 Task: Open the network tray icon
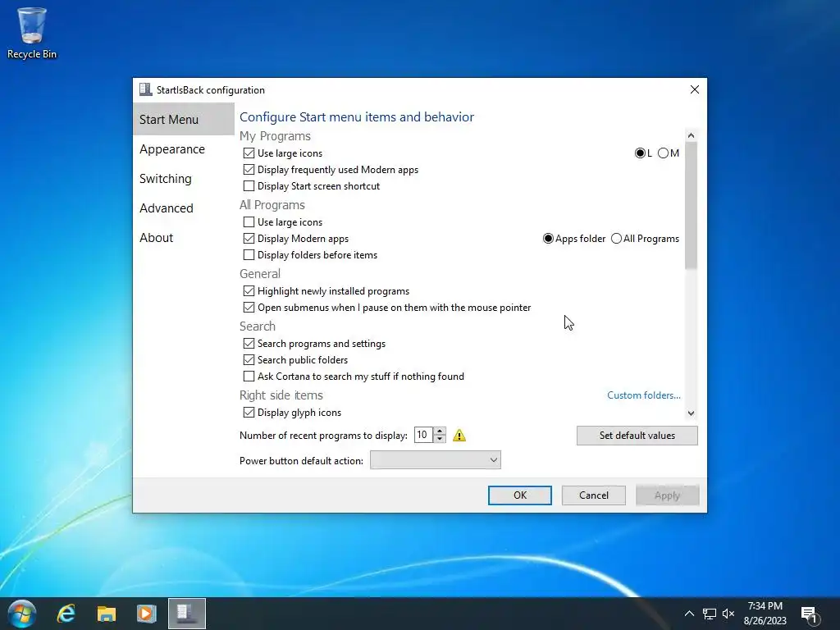(710, 614)
